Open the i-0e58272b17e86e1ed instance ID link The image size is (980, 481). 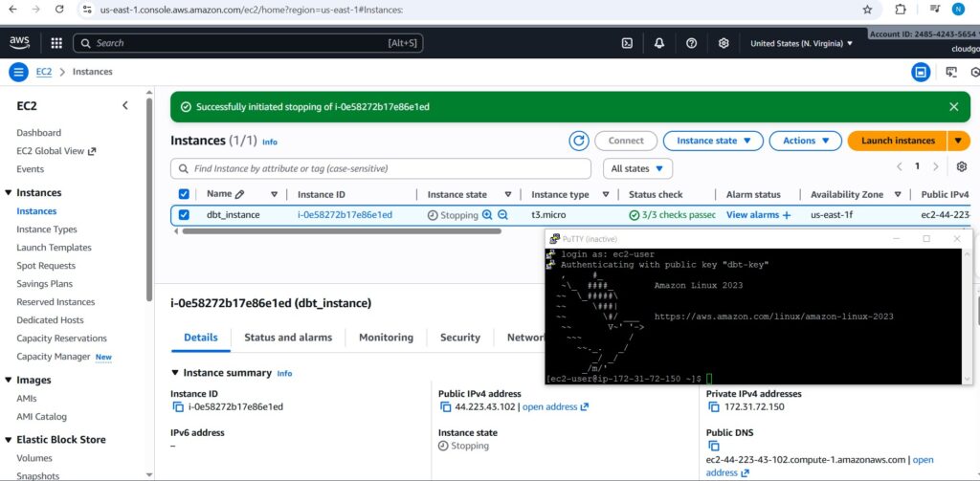coord(345,215)
